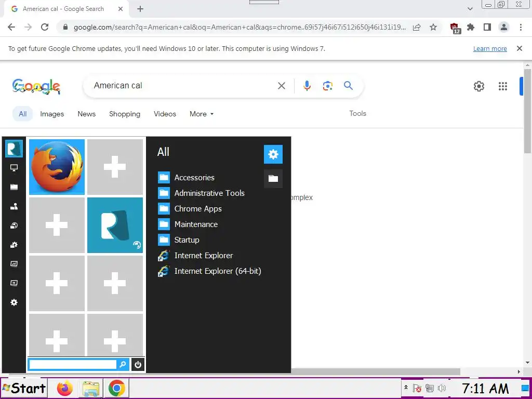
Task: Expand the More search filters dropdown
Action: point(202,114)
